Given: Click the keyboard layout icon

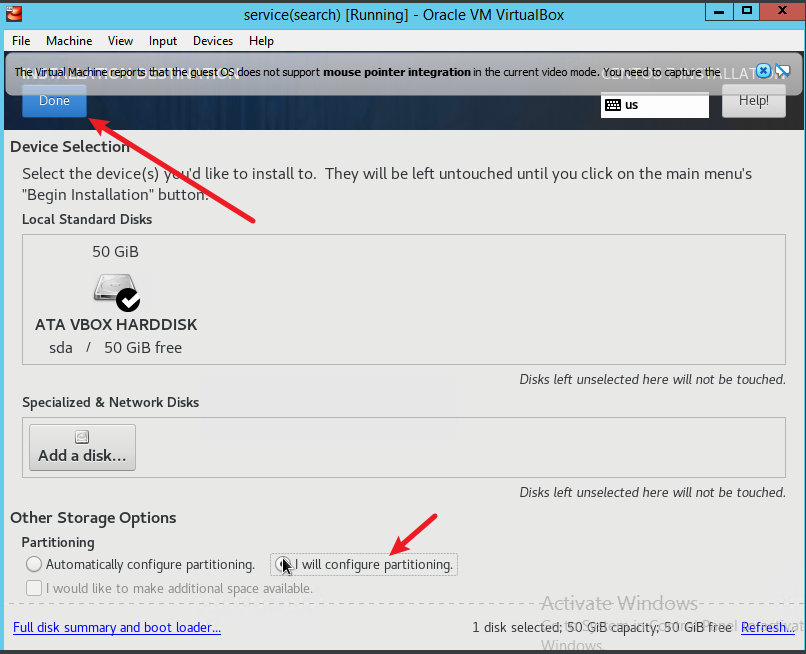Looking at the screenshot, I should [613, 105].
